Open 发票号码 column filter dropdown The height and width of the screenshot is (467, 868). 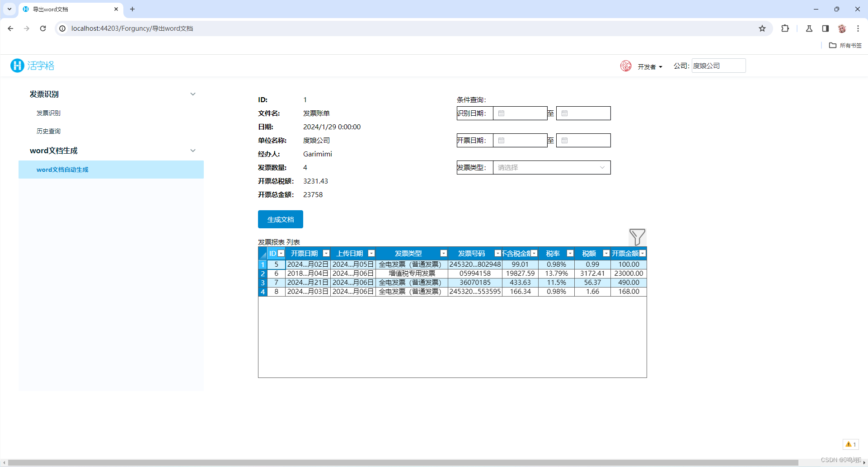[x=498, y=254]
